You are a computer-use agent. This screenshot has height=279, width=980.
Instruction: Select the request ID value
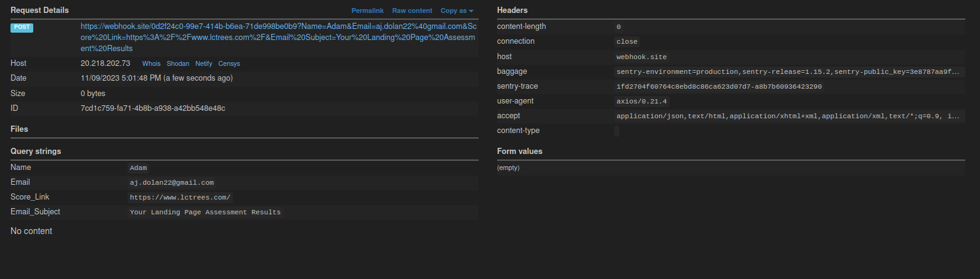(x=153, y=108)
